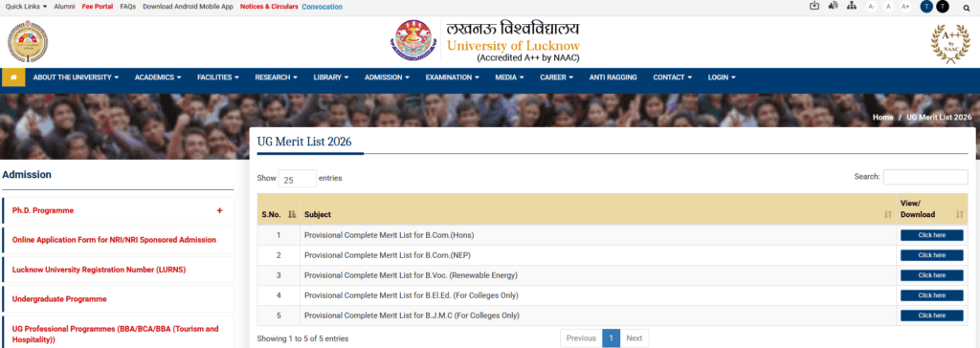980x348 pixels.
Task: Expand Ph.D. Programme with plus icon
Action: tap(219, 210)
